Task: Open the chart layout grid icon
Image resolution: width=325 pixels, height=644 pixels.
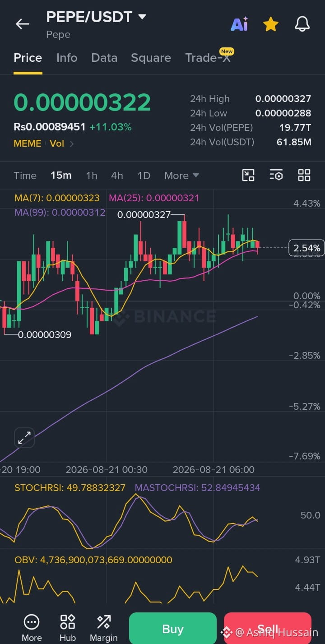Action: click(304, 176)
